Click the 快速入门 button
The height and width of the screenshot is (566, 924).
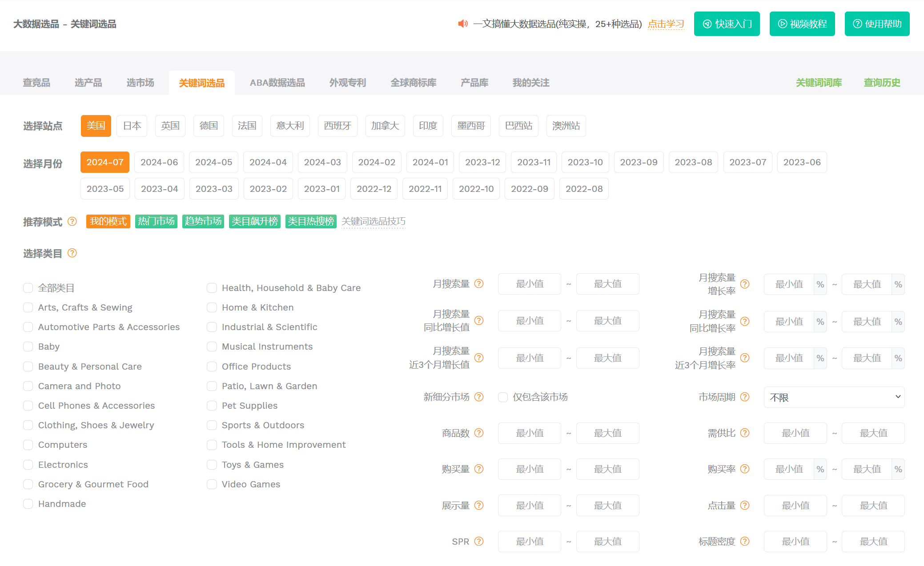pyautogui.click(x=727, y=24)
